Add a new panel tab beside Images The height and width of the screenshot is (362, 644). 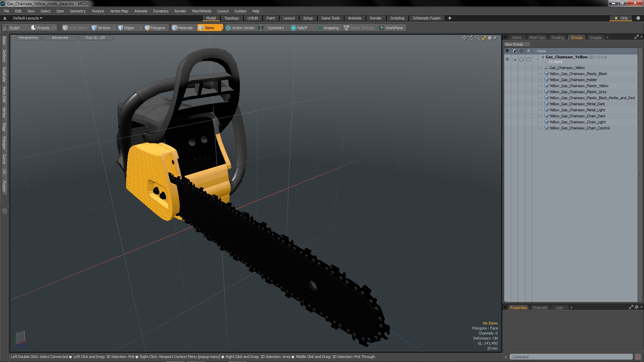point(607,38)
